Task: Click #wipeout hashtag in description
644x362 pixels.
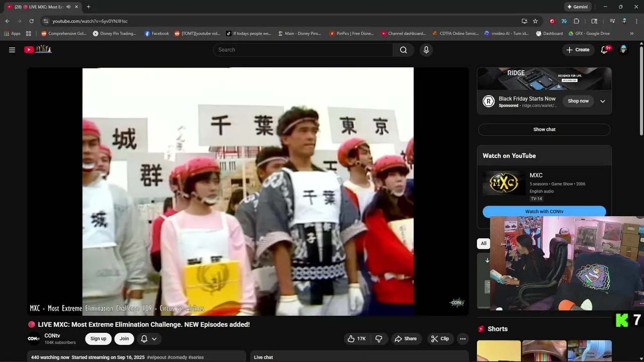Action: [156, 357]
